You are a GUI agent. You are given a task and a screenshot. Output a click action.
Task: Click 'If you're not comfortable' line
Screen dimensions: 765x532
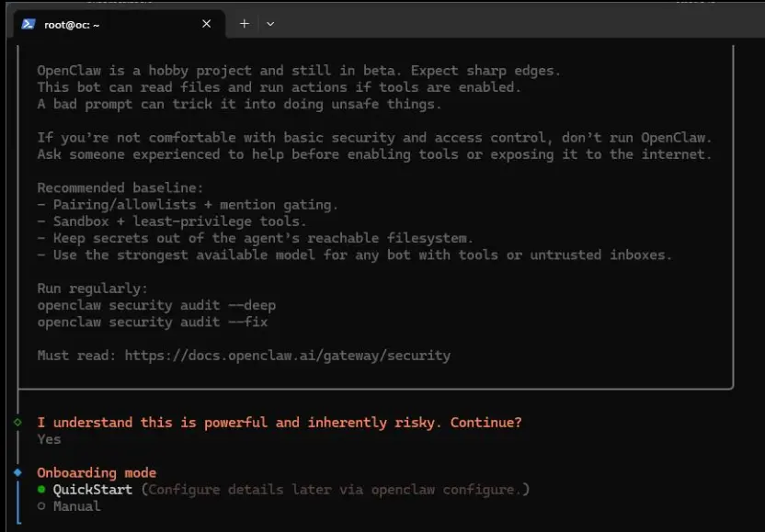375,138
